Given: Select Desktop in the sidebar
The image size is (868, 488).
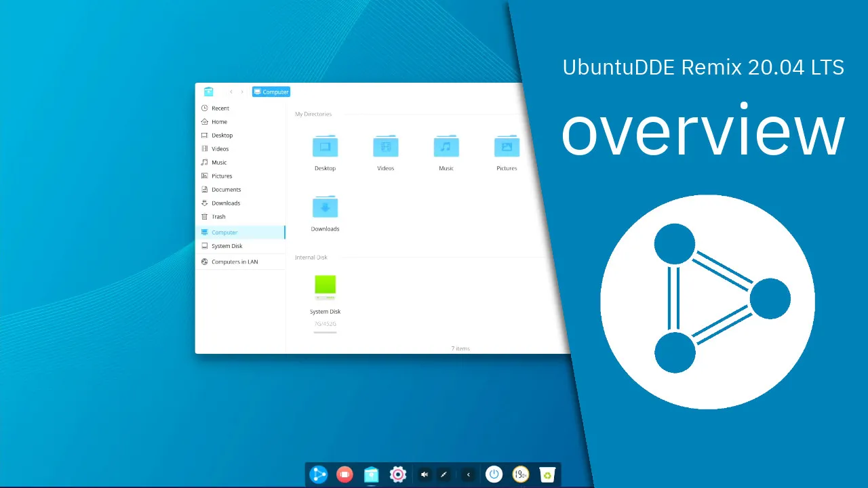Looking at the screenshot, I should click(240, 136).
